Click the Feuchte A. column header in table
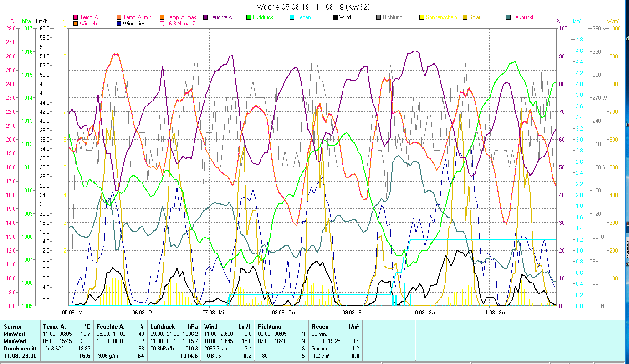Image resolution: width=629 pixels, height=364 pixels. (x=111, y=327)
